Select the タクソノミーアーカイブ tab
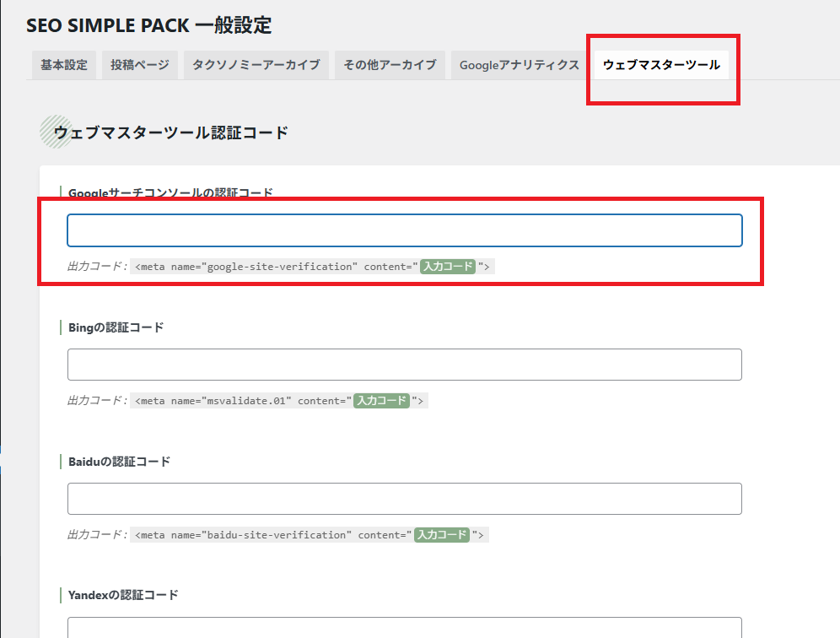The image size is (840, 638). click(256, 65)
